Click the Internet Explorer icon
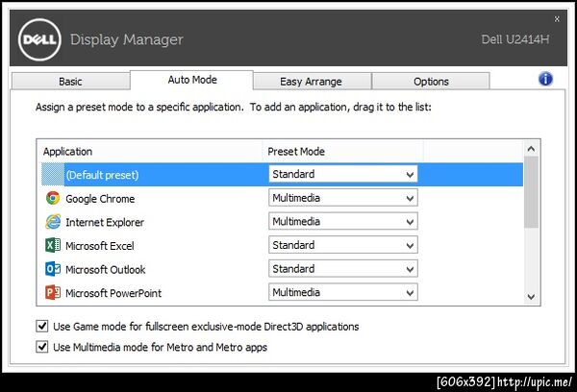Viewport: 577px width, 392px height. [53, 222]
